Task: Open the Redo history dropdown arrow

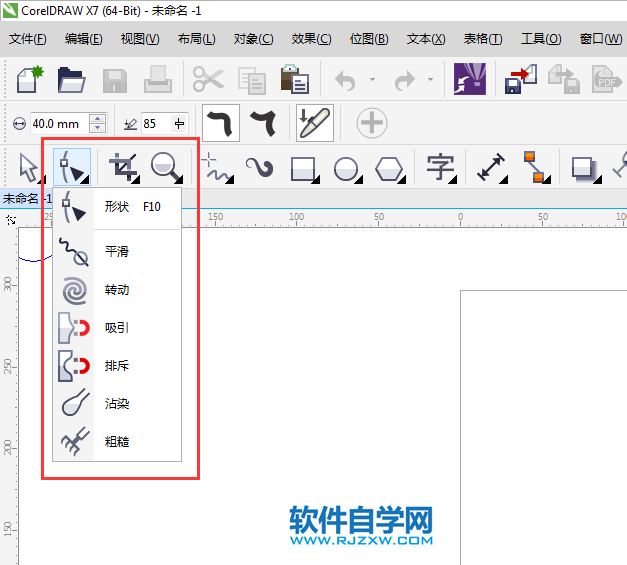Action: coord(430,80)
